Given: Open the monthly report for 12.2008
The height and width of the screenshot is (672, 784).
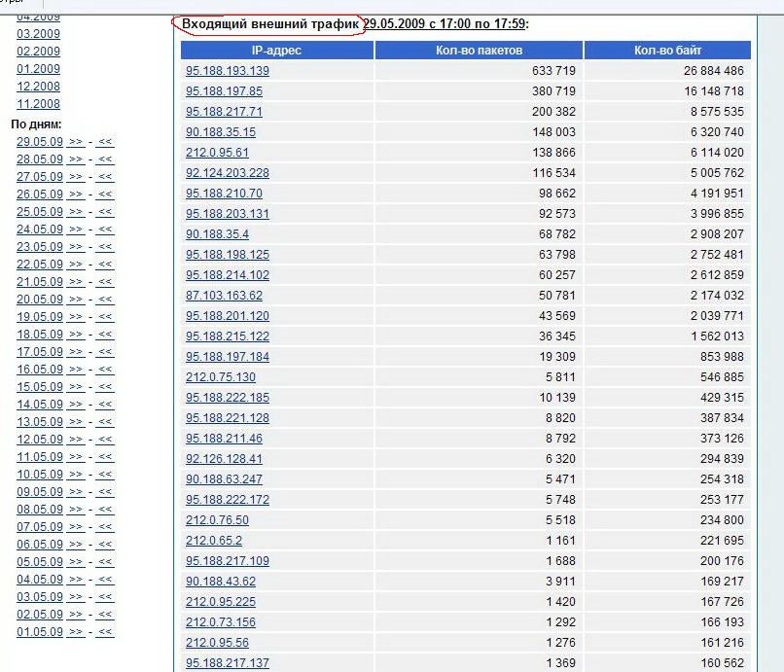Looking at the screenshot, I should [x=38, y=87].
